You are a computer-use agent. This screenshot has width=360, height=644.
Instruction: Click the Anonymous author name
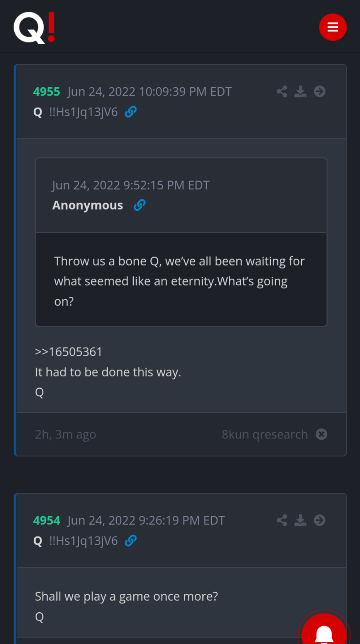[87, 205]
